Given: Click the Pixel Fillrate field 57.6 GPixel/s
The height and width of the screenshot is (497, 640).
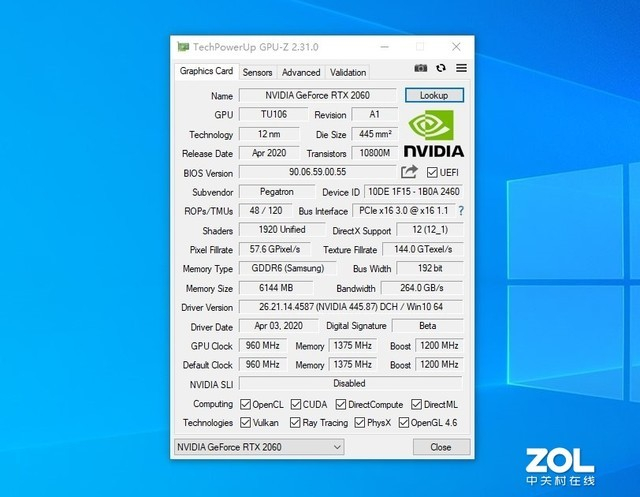Looking at the screenshot, I should [x=275, y=249].
